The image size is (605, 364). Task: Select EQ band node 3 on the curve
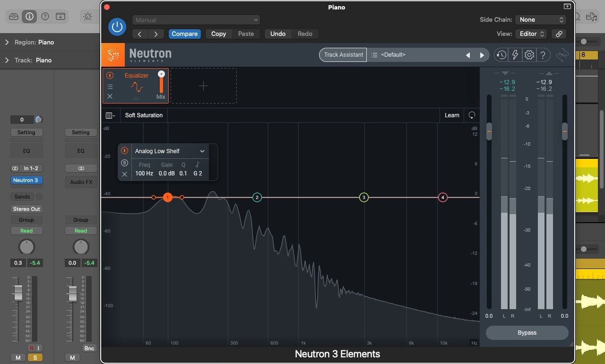(x=363, y=197)
